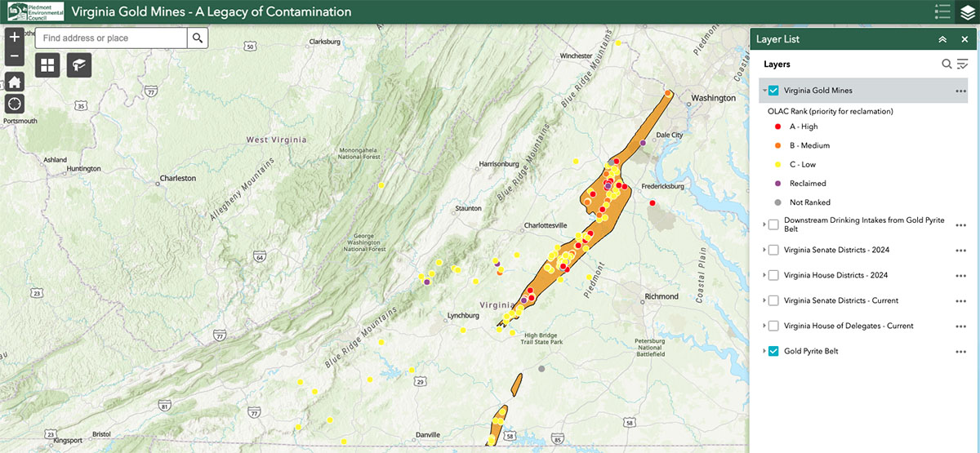Collapse the Virginia Gold Mines legend
The width and height of the screenshot is (980, 453).
(764, 91)
